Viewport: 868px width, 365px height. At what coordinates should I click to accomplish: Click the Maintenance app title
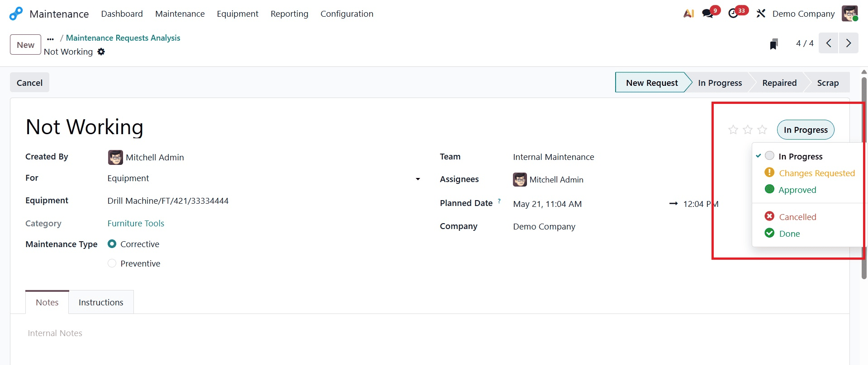[x=59, y=14]
